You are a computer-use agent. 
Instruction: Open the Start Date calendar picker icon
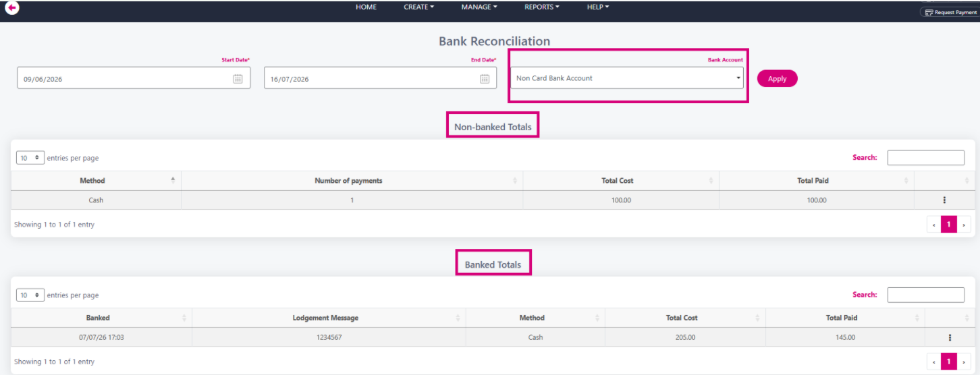[238, 79]
